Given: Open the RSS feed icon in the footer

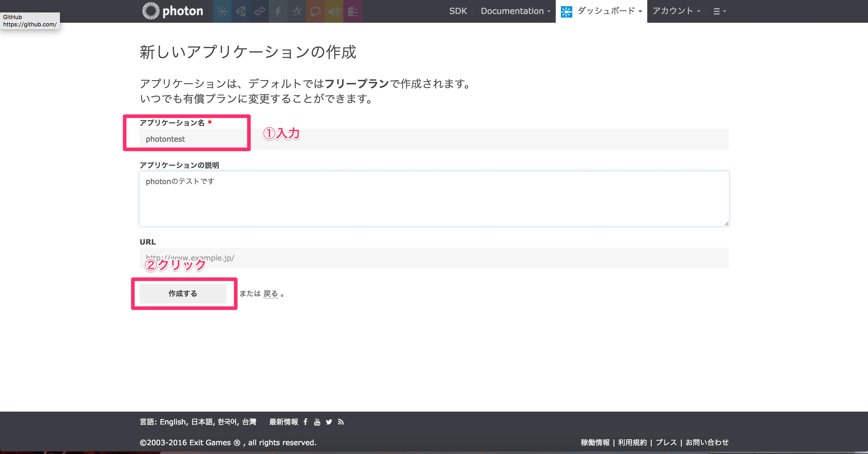Looking at the screenshot, I should (341, 422).
